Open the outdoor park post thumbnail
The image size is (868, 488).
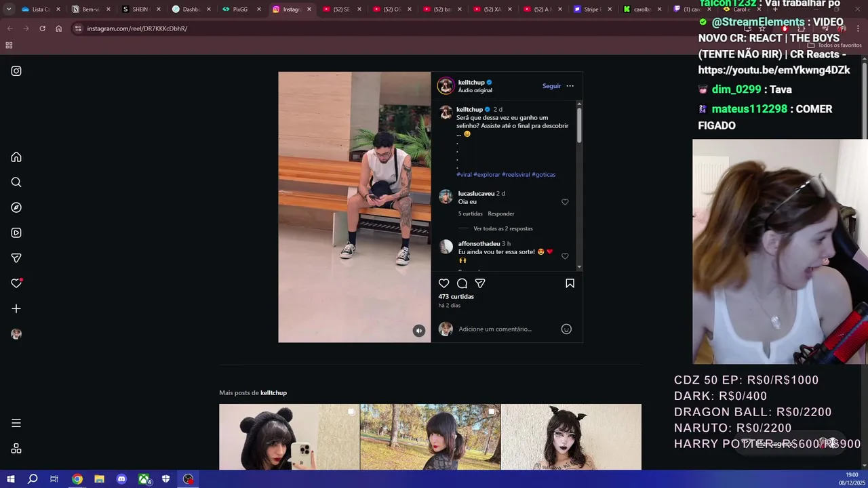click(430, 437)
